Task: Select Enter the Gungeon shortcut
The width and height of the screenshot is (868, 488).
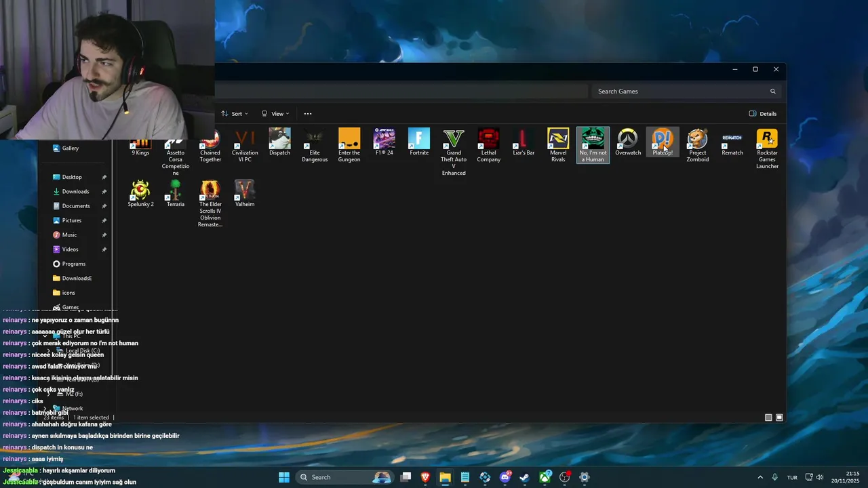Action: click(349, 146)
